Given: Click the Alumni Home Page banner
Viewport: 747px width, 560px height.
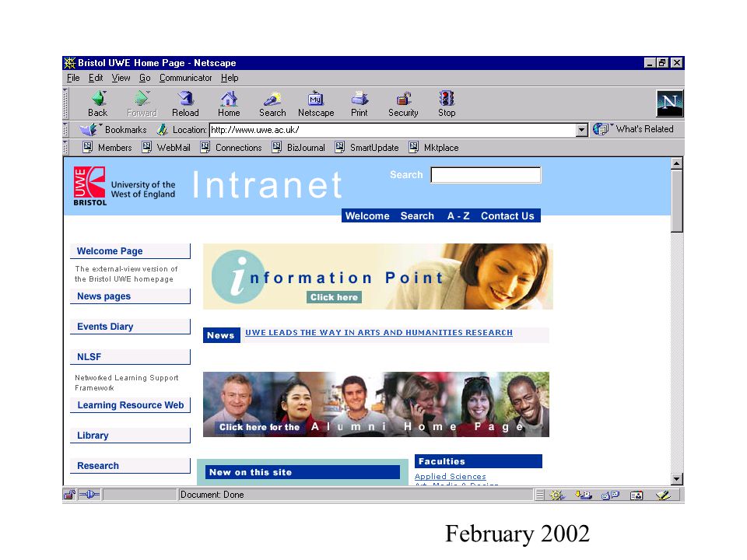Looking at the screenshot, I should click(x=376, y=404).
